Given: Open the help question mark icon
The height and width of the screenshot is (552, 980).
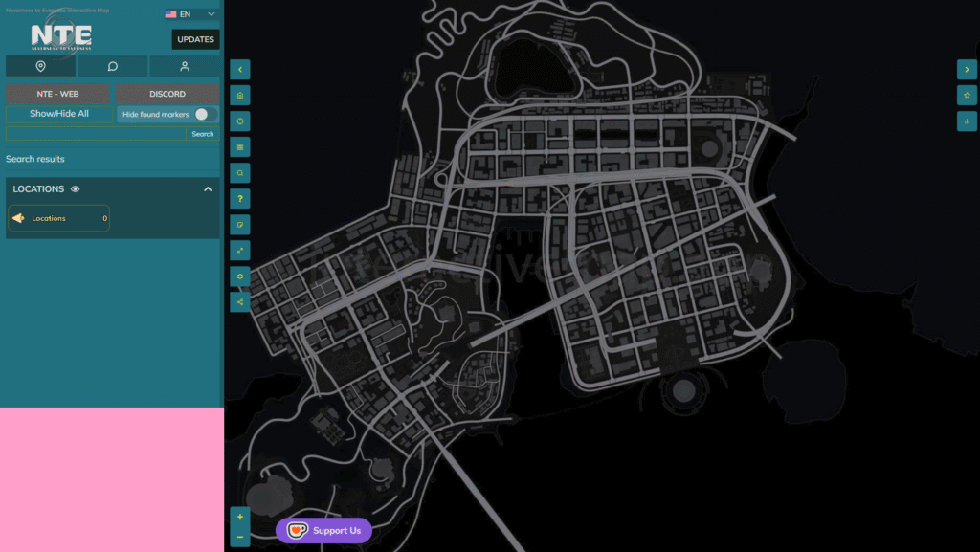Looking at the screenshot, I should [240, 199].
